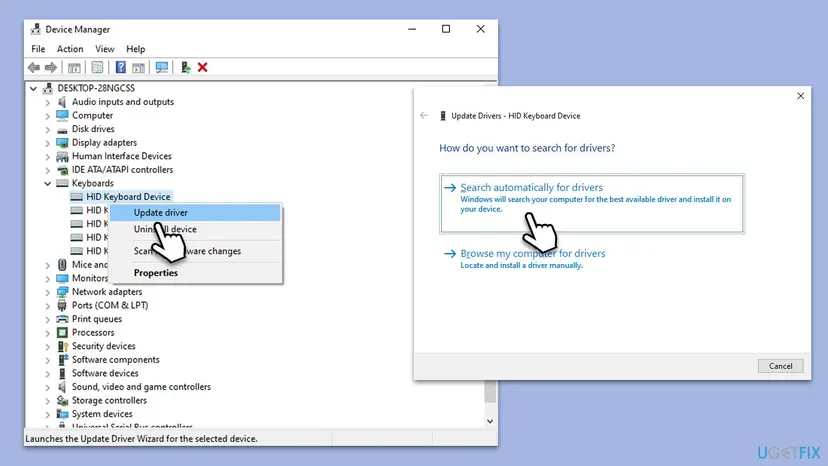Expand the Mice category chevron

click(48, 265)
